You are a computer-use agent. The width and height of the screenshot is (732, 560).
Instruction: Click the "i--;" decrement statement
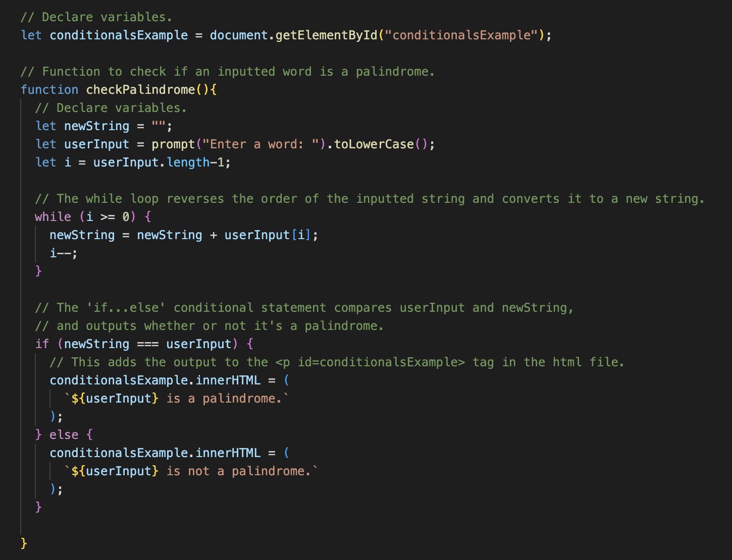tap(64, 253)
